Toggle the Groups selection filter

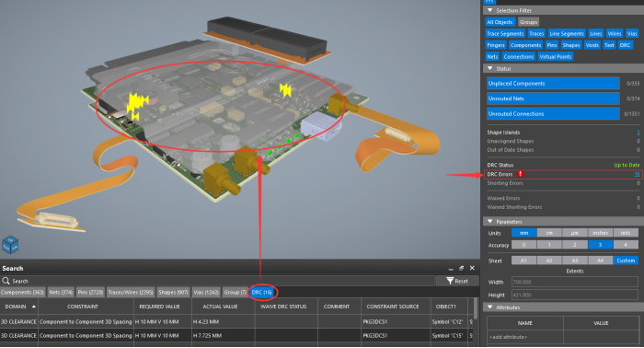tap(528, 22)
